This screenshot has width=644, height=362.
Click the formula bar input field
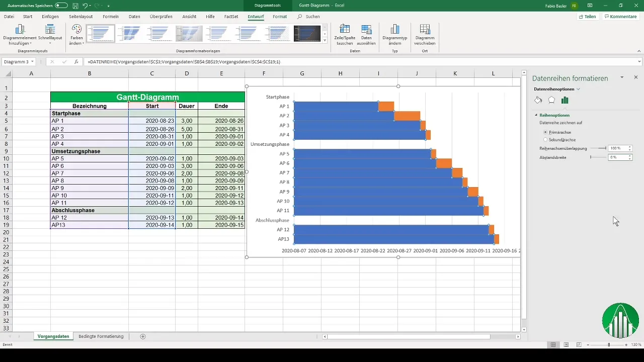click(360, 62)
